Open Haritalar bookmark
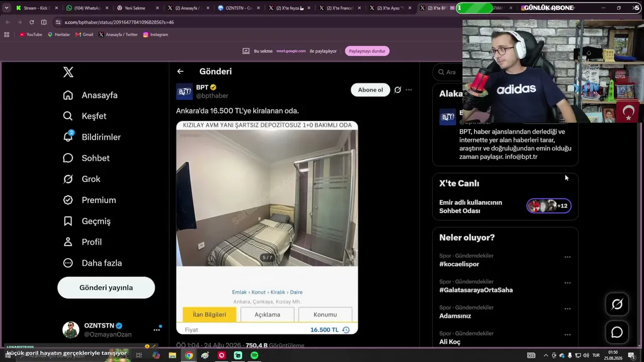644x362 pixels. click(x=58, y=35)
